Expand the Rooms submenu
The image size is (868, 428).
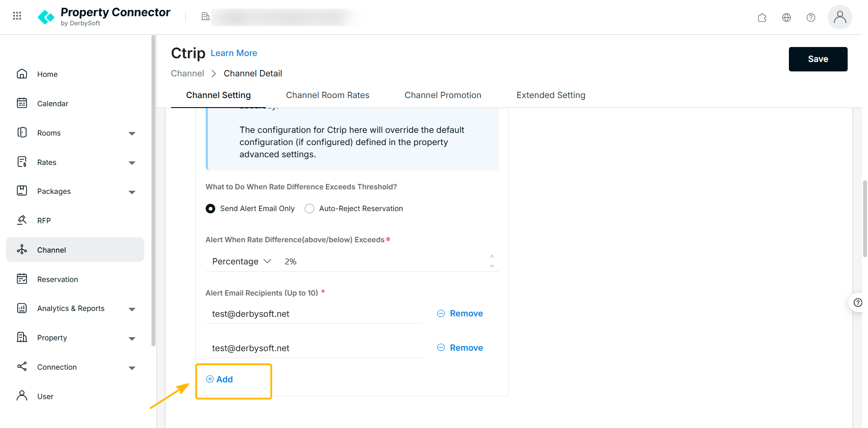point(132,133)
